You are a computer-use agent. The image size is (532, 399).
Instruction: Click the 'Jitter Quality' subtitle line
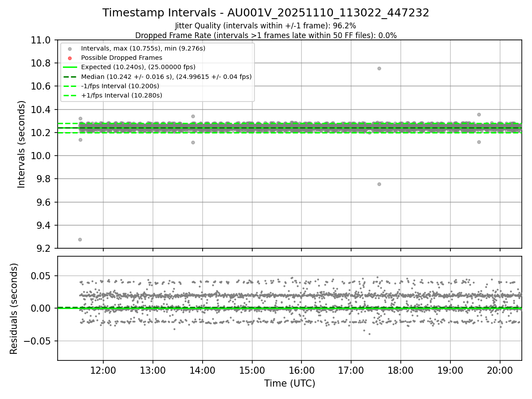click(x=266, y=26)
